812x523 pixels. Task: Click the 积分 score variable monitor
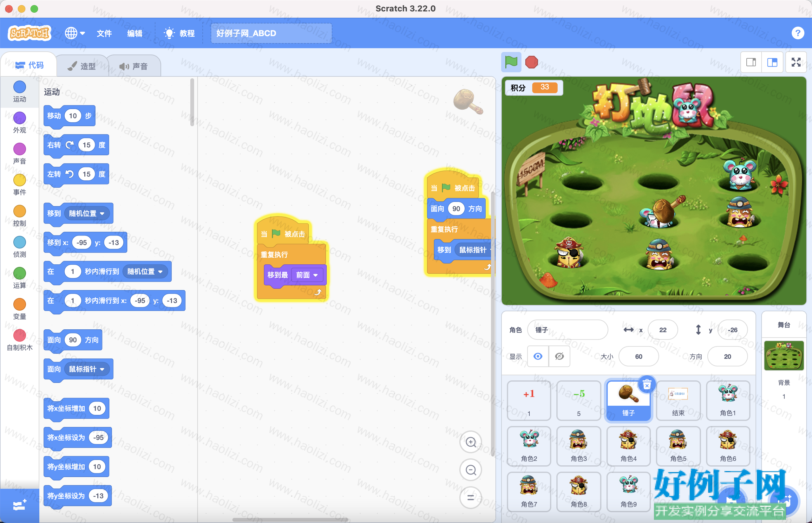pos(534,87)
